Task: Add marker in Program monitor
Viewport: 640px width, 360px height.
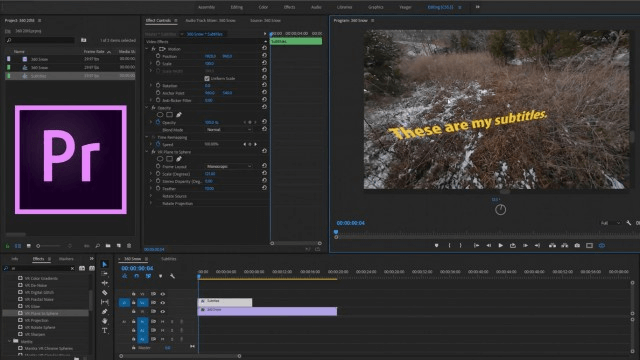Action: 436,246
